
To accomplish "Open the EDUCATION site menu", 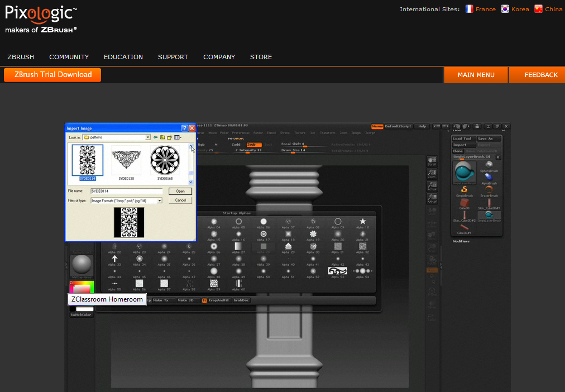I will pos(123,57).
